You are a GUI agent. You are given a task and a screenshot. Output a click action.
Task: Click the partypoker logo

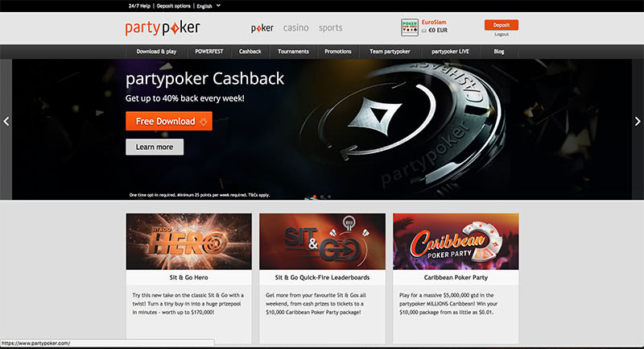coord(163,28)
